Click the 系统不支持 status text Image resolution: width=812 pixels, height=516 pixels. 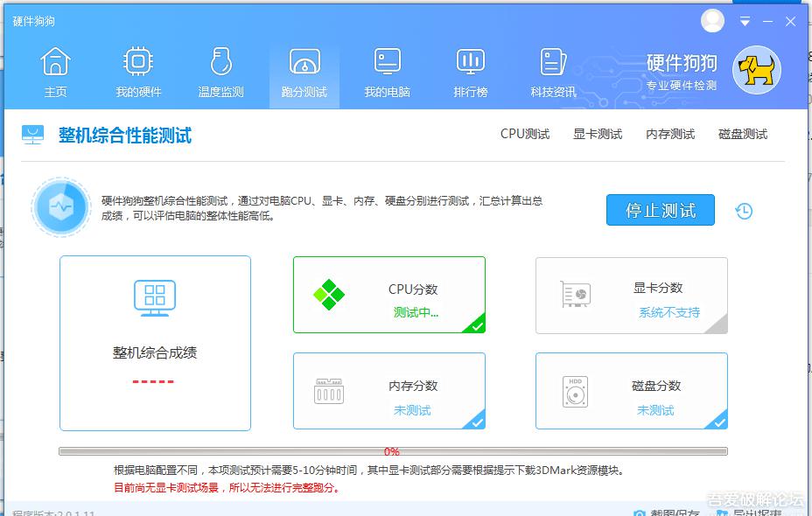tap(669, 312)
